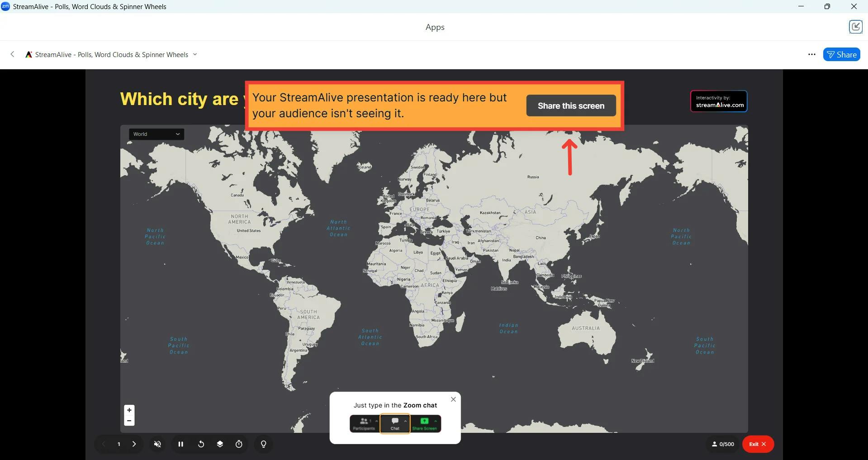Click the Sudan label on the map
The image size is (868, 460).
point(436,273)
